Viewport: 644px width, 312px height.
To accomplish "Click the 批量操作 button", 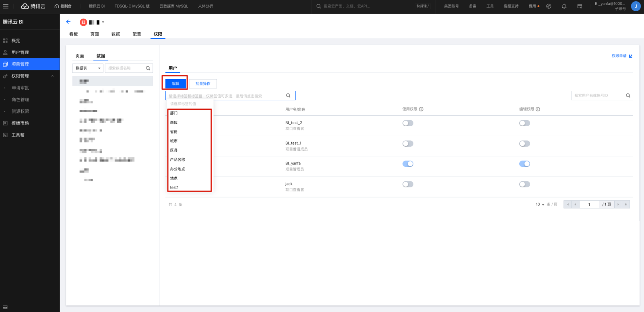I will 203,84.
